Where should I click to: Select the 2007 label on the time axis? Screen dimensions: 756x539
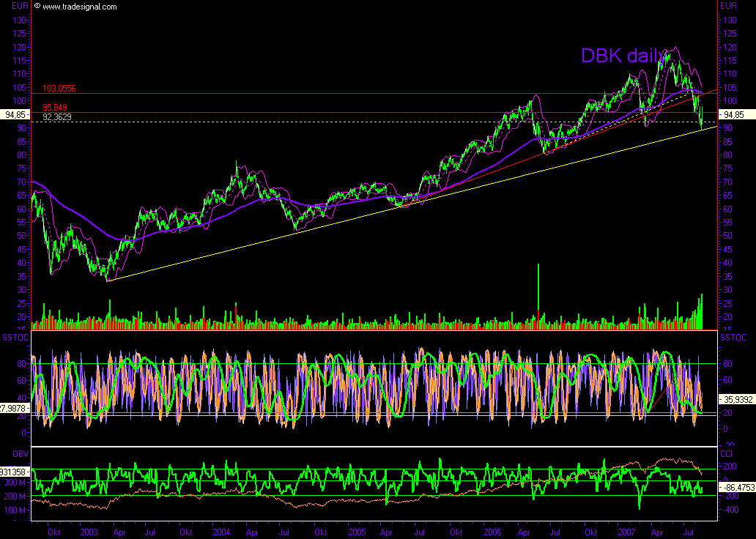(x=628, y=533)
